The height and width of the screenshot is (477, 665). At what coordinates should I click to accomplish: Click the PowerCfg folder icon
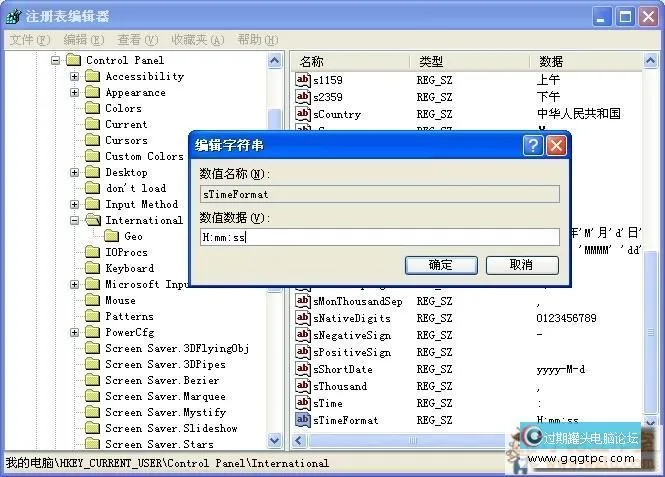[92, 332]
